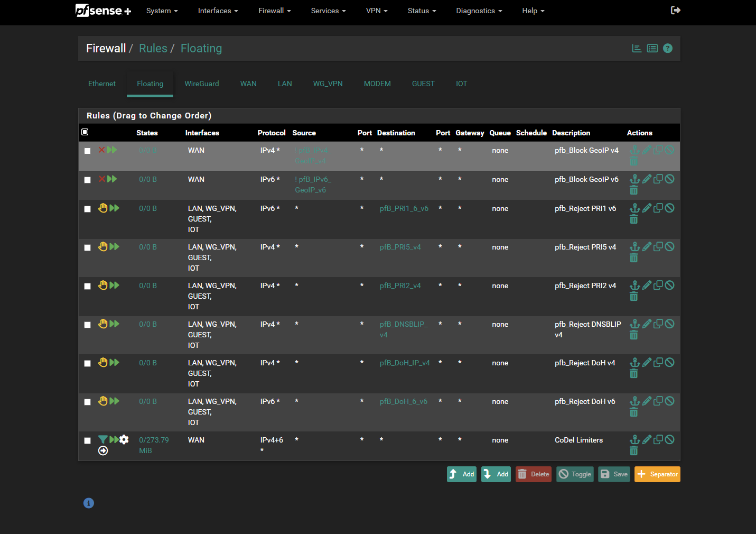This screenshot has width=756, height=534.
Task: Click the advanced gear icon on CoDel row
Action: tap(124, 439)
